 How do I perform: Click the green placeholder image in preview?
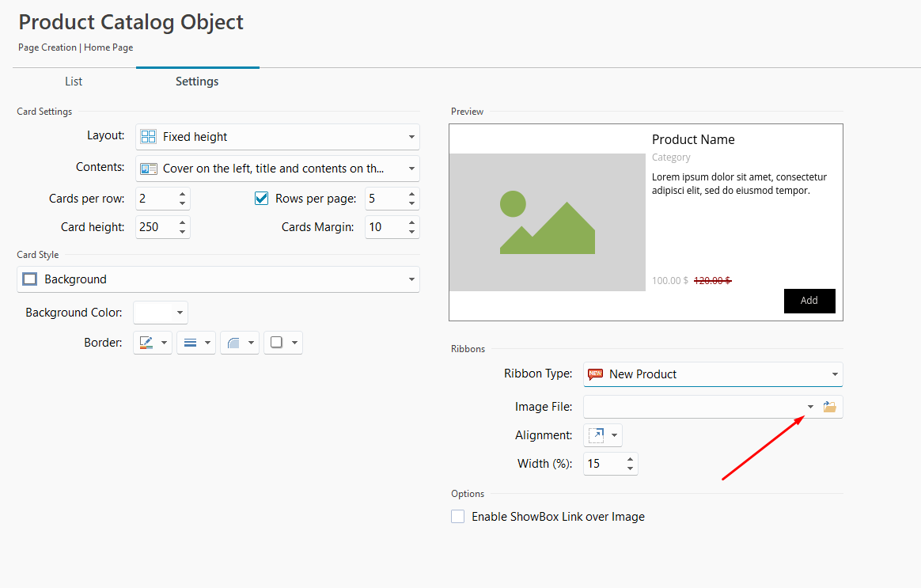pyautogui.click(x=547, y=222)
